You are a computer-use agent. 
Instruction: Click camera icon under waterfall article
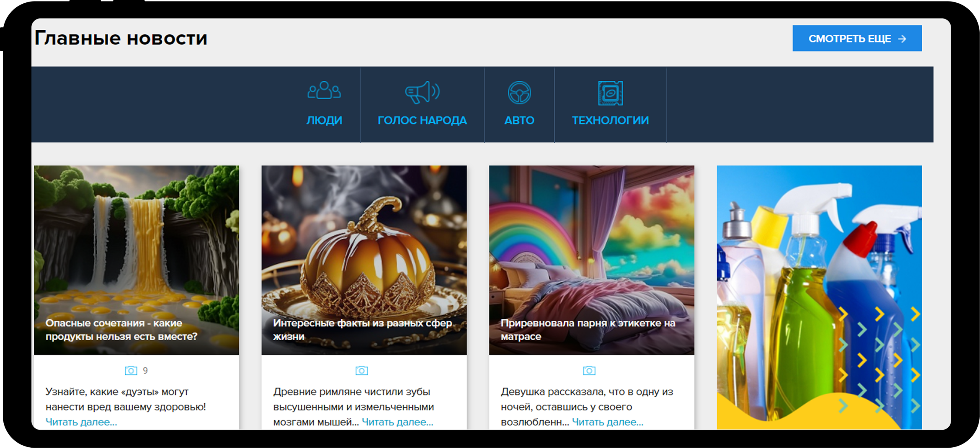131,371
